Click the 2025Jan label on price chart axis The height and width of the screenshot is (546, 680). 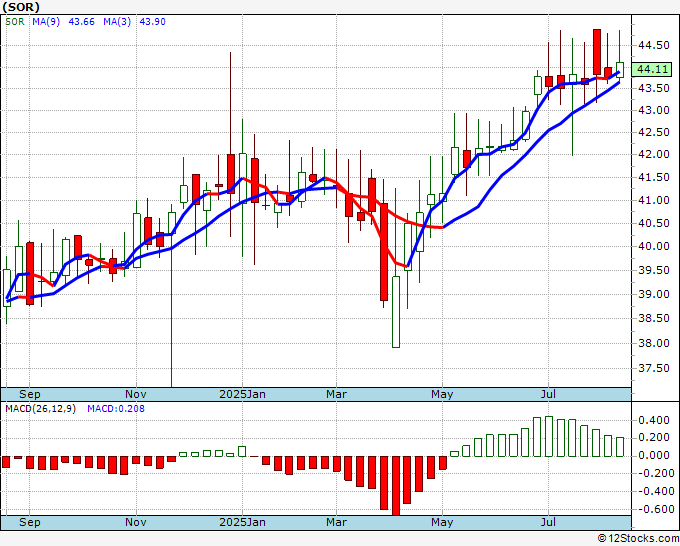tap(242, 394)
